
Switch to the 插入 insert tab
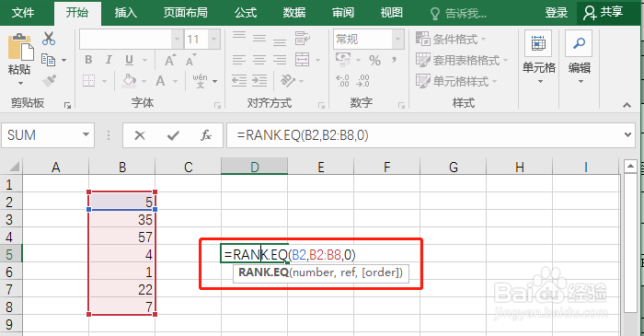click(x=126, y=13)
